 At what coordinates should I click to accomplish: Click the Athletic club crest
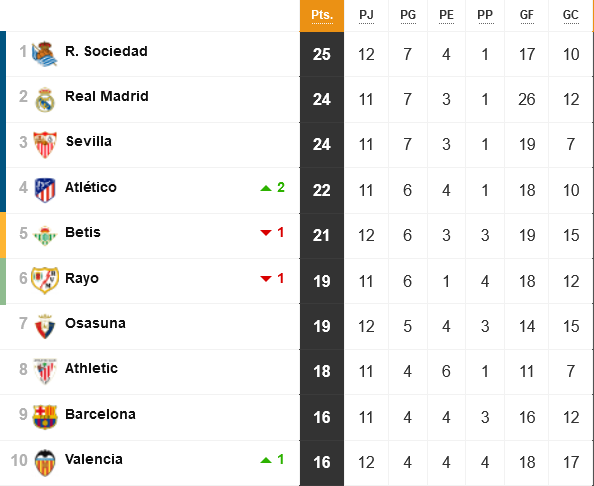coord(45,371)
